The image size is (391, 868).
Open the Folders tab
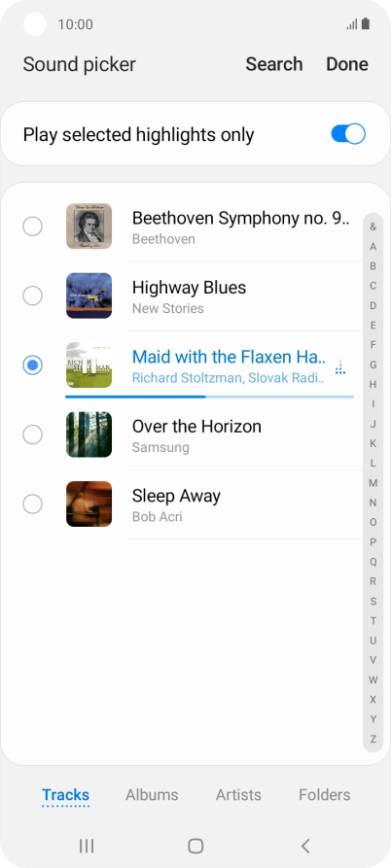tap(325, 795)
